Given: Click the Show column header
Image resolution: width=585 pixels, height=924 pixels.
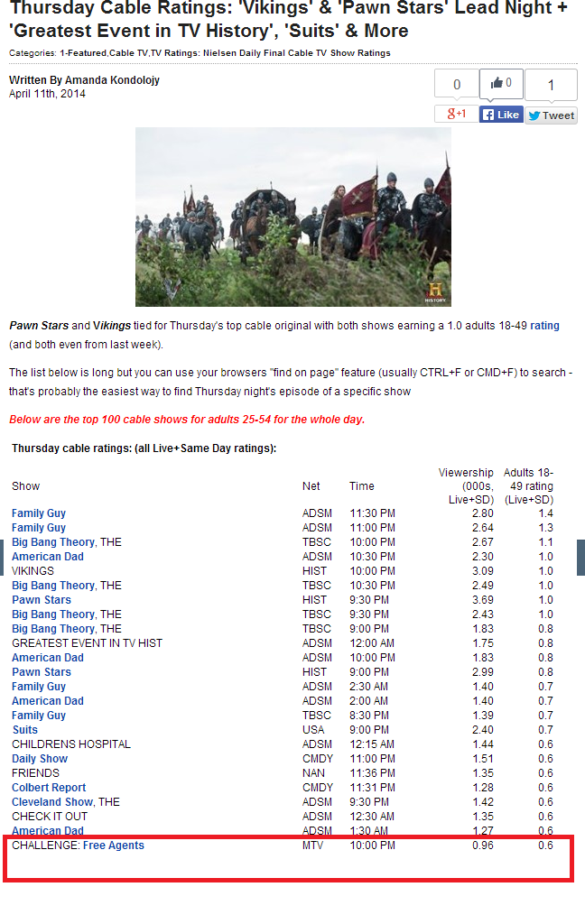Looking at the screenshot, I should click(26, 486).
